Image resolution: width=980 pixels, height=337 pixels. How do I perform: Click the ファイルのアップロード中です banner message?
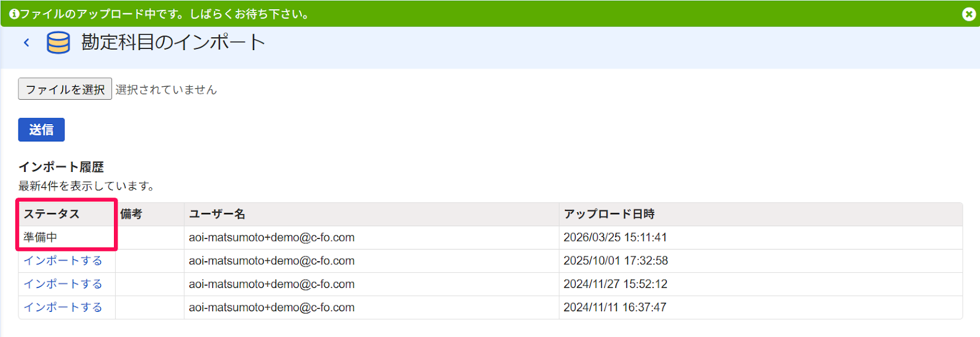tap(165, 13)
